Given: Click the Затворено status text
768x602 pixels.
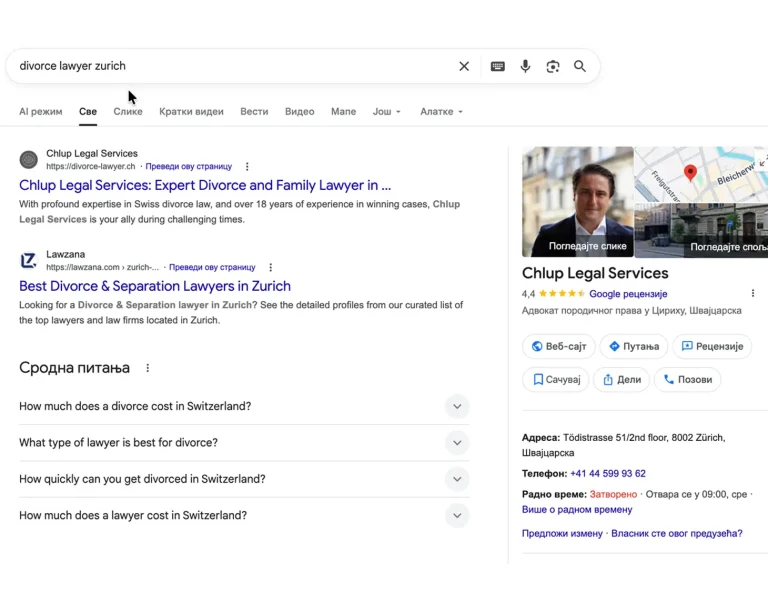Looking at the screenshot, I should coord(613,494).
